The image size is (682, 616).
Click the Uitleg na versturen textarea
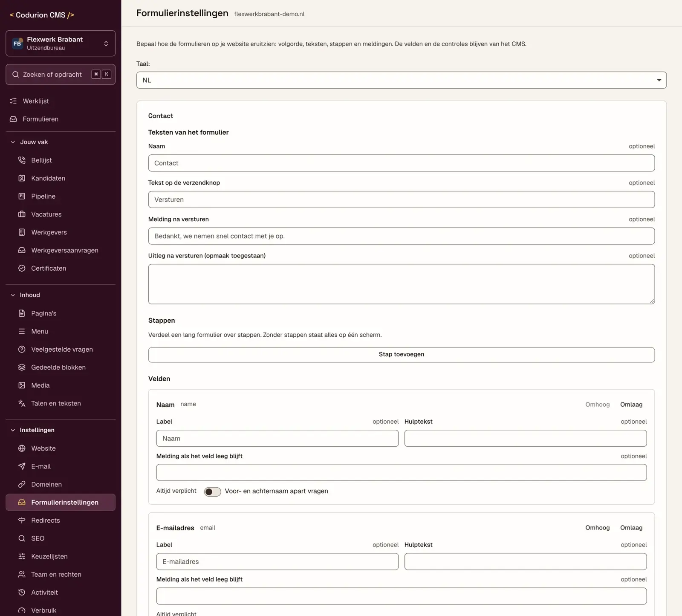(401, 284)
